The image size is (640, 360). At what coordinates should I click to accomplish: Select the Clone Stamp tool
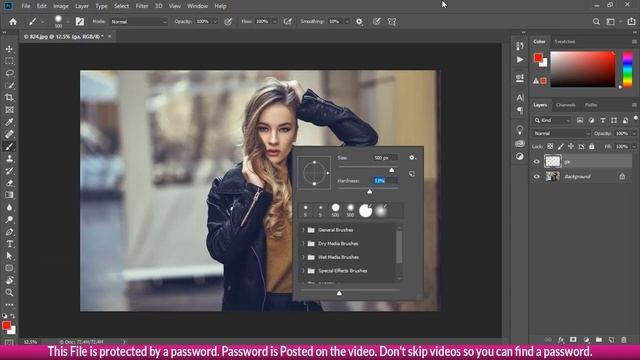tap(9, 159)
